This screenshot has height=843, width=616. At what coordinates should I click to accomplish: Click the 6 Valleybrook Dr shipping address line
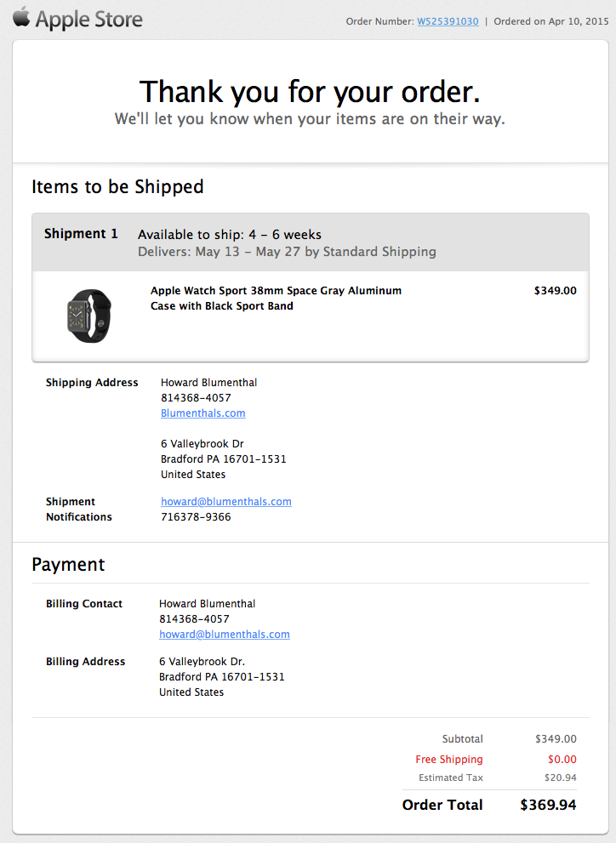(x=202, y=444)
